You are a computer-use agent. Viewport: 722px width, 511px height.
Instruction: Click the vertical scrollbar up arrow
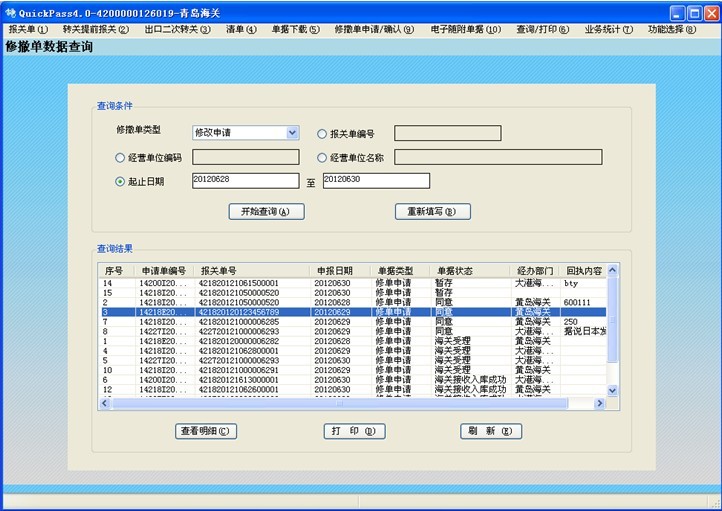[x=613, y=270]
